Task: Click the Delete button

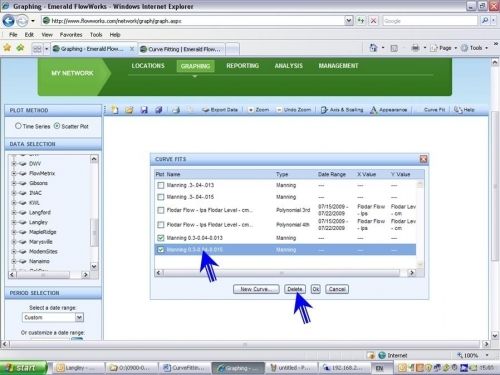Action: (295, 289)
